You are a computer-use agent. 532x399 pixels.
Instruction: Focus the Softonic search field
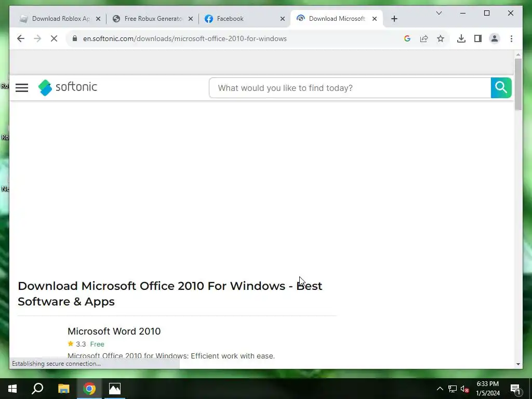[350, 88]
